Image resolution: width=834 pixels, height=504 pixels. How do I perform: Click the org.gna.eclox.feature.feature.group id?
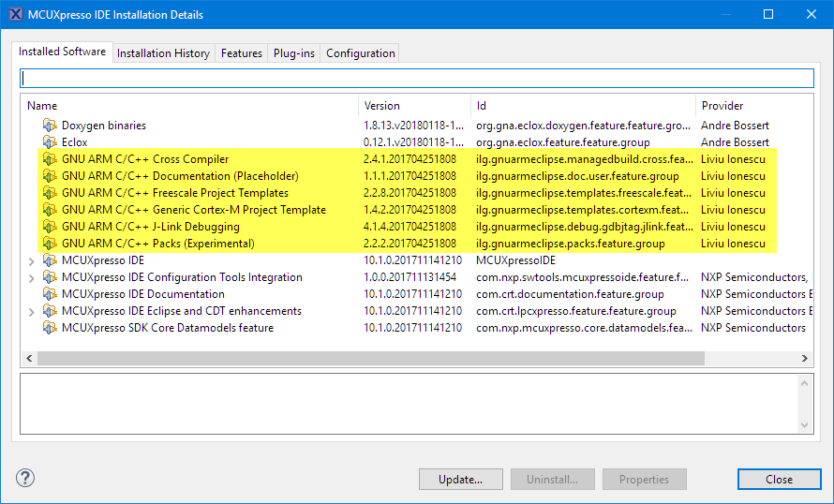click(x=563, y=142)
